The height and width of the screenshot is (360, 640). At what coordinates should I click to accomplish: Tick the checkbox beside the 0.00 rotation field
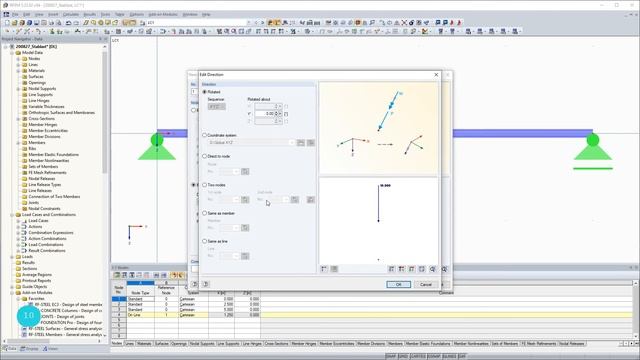point(286,114)
